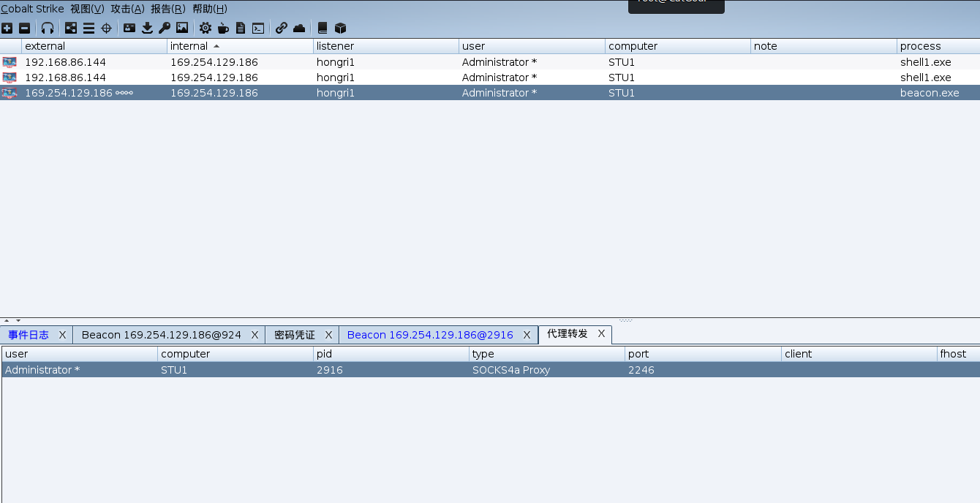
Task: Click the session icon of the second shell1.exe row
Action: [10, 77]
